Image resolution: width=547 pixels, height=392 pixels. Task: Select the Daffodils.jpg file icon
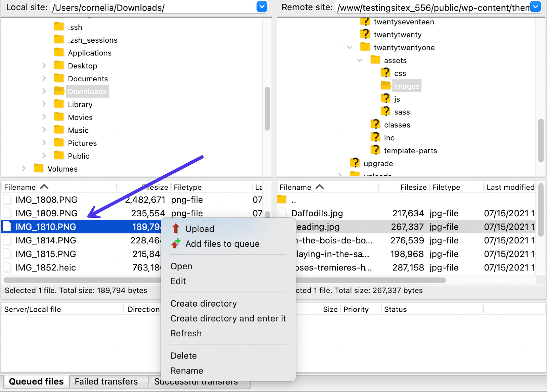[282, 213]
